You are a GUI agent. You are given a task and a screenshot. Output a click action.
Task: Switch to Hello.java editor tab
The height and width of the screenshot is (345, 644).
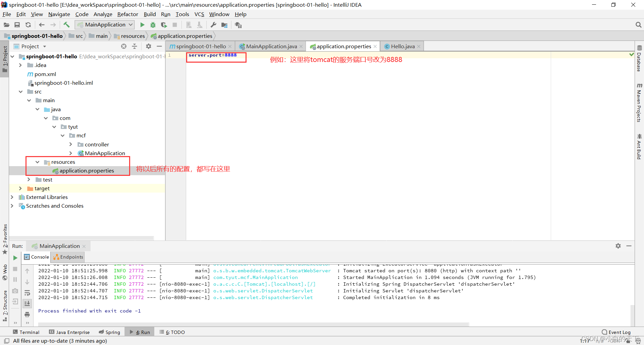(402, 46)
